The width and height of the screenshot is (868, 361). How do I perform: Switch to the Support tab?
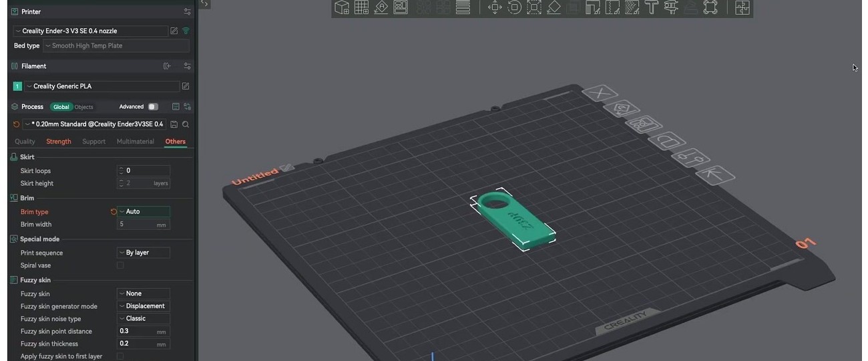pos(93,142)
